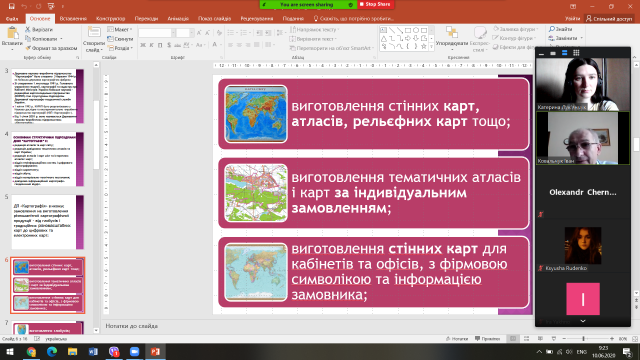The width and height of the screenshot is (640, 360).
Task: Switch Zoom panel to gallery grid view
Action: [576, 53]
